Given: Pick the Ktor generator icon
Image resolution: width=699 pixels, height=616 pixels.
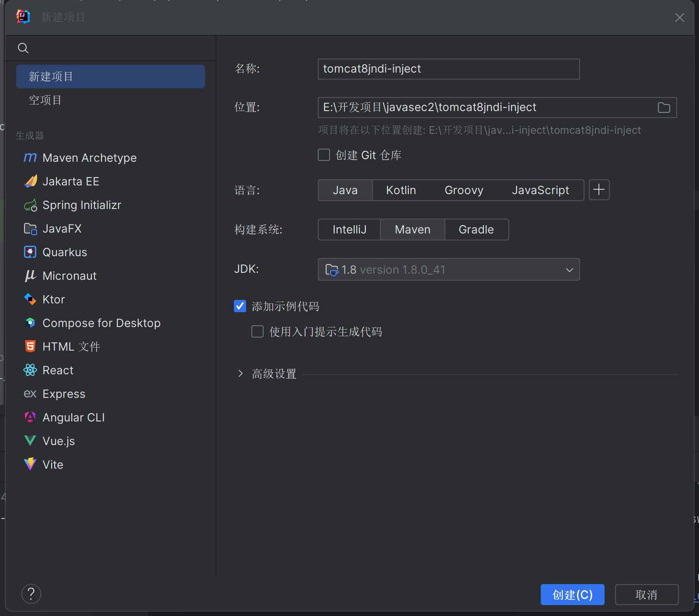Looking at the screenshot, I should [30, 299].
